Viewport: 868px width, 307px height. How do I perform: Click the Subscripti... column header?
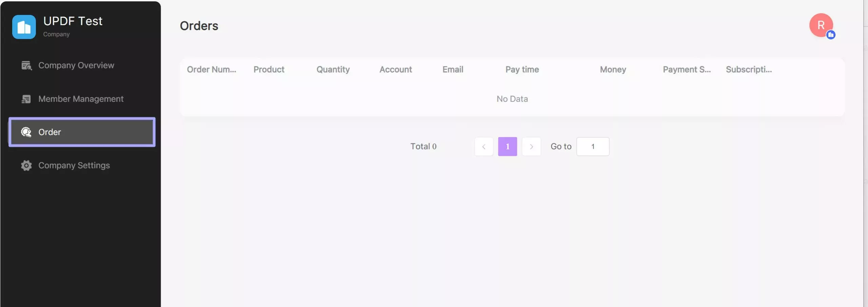[x=749, y=69]
